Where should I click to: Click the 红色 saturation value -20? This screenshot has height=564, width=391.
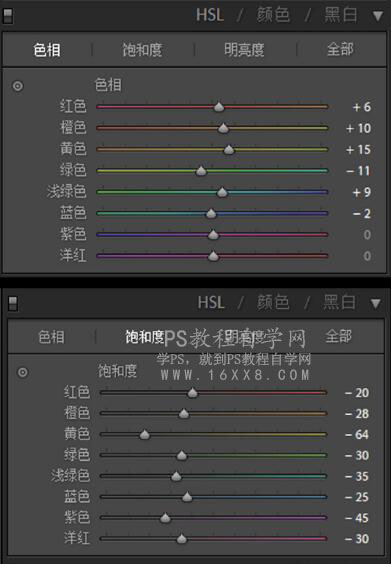tap(357, 393)
